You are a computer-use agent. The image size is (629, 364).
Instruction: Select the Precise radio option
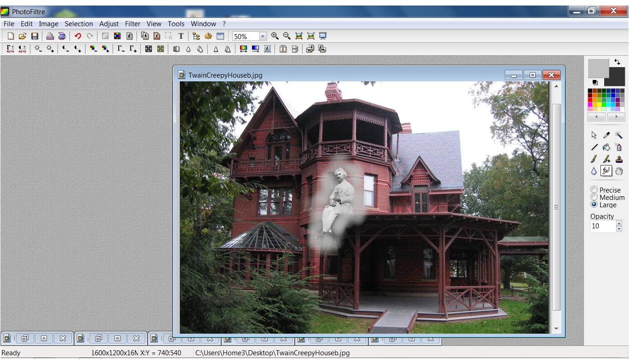(x=594, y=190)
